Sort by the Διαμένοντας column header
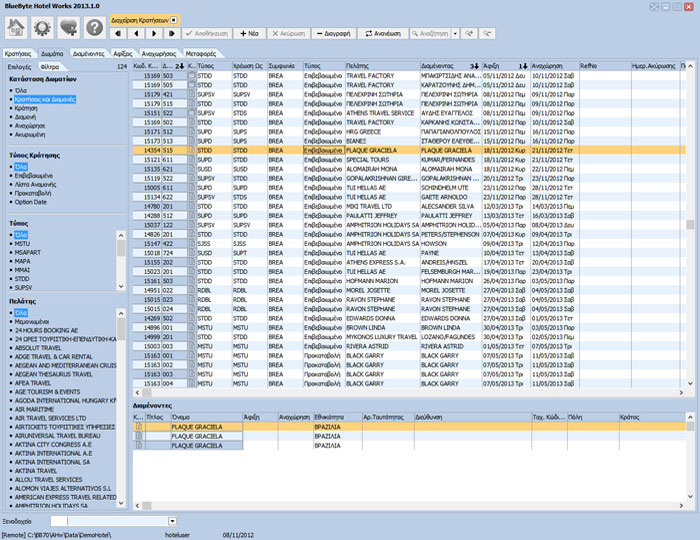 [x=450, y=66]
